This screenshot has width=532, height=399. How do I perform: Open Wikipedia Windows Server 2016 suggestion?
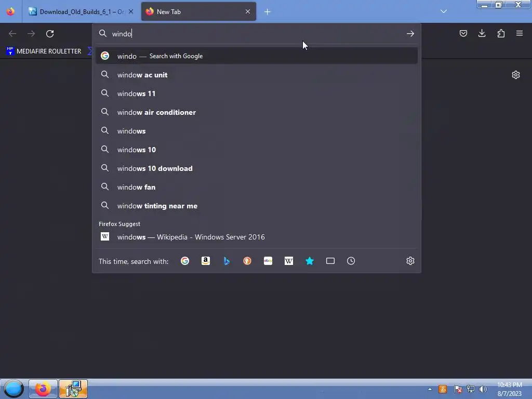click(257, 237)
